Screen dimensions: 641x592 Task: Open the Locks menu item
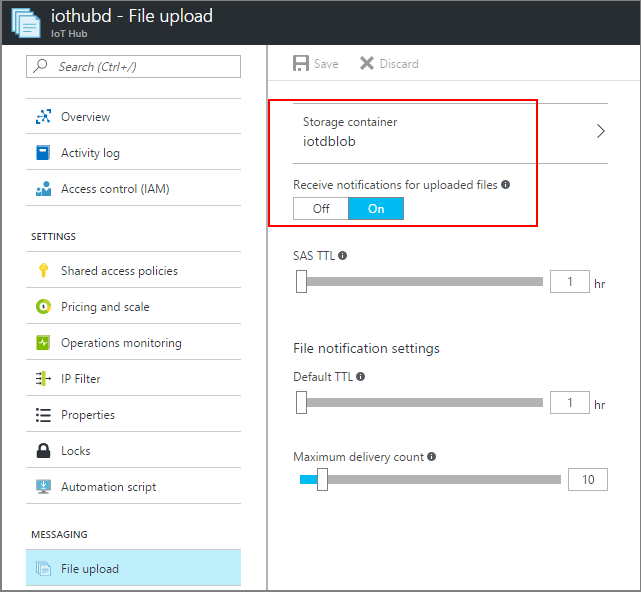click(133, 451)
